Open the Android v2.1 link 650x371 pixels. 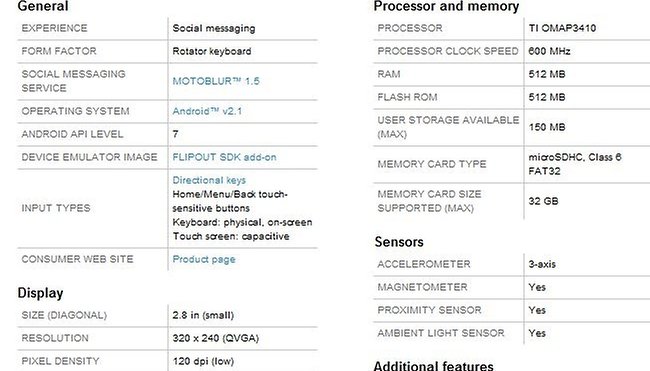(x=207, y=111)
